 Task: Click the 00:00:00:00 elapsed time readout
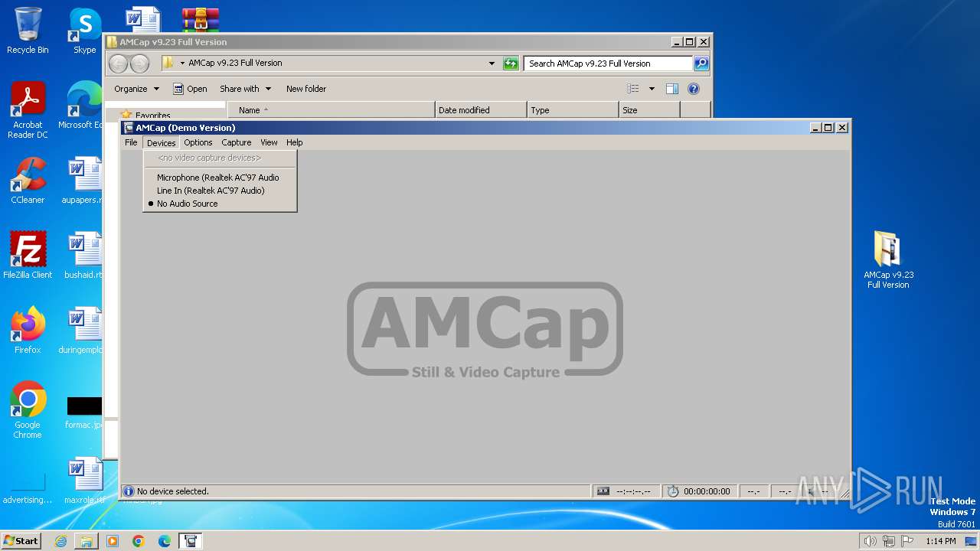707,491
